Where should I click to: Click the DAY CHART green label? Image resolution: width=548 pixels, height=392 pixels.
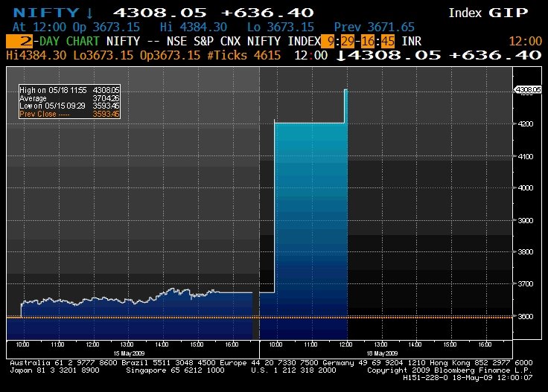tap(69, 41)
